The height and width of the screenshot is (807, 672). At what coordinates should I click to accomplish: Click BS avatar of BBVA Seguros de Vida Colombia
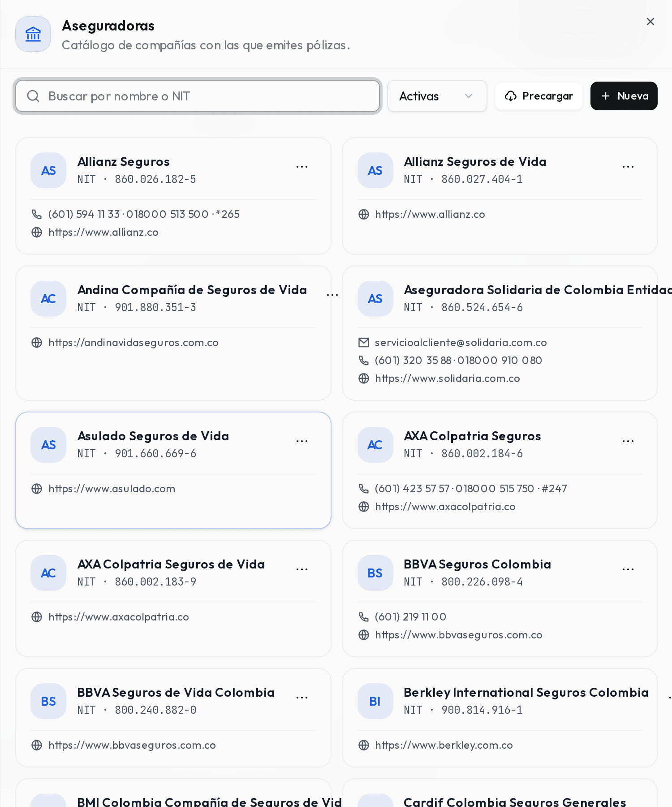(48, 701)
